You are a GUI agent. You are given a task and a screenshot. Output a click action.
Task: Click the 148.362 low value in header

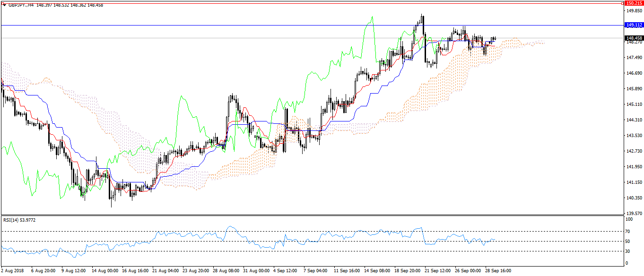pyautogui.click(x=78, y=5)
